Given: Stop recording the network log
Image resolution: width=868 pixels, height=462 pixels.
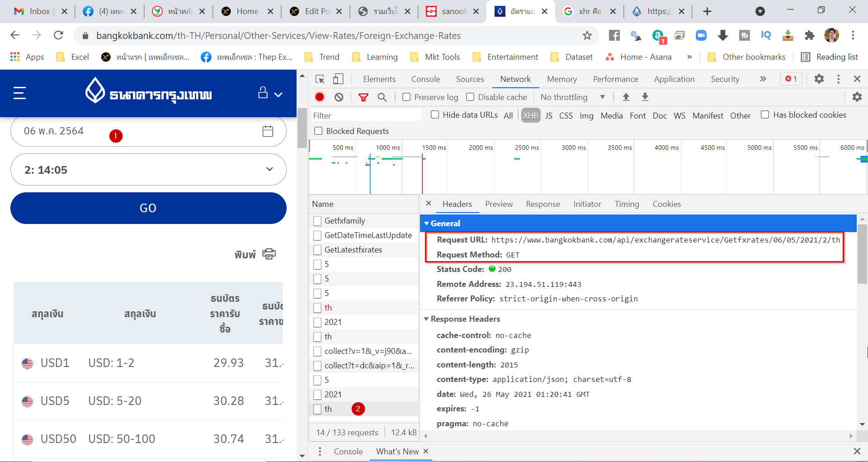Looking at the screenshot, I should pos(320,97).
